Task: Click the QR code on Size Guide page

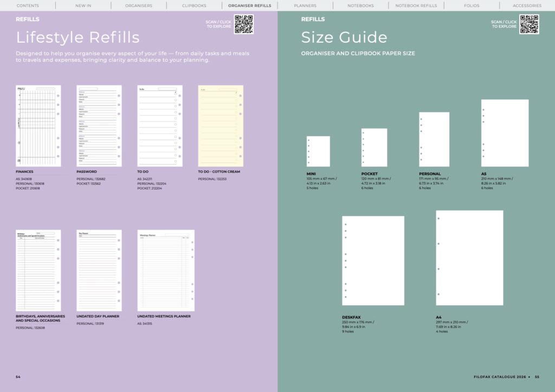Action: (x=529, y=24)
